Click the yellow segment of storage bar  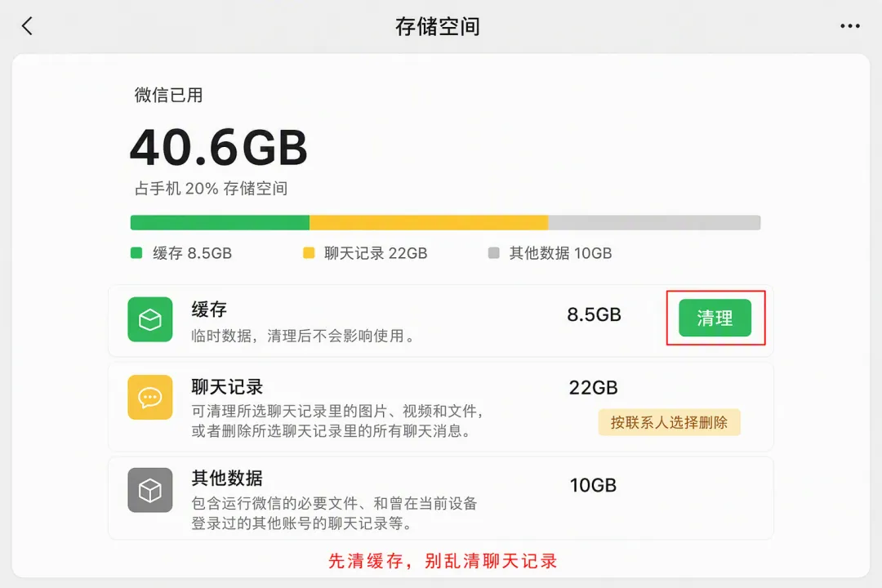click(429, 222)
